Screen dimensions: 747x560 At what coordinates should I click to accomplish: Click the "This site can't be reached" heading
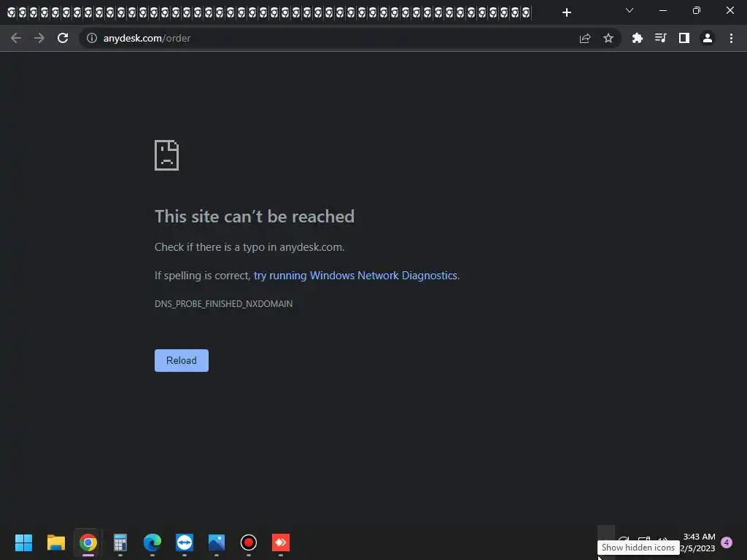pos(255,217)
